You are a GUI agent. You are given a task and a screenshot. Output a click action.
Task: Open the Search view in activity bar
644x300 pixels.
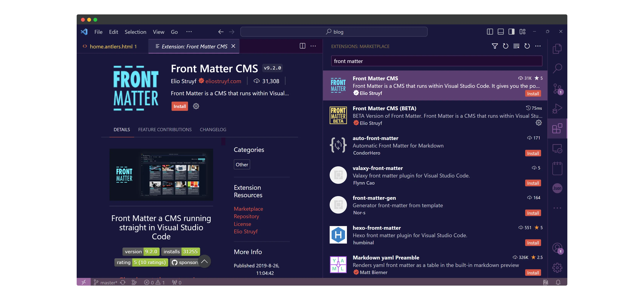click(x=557, y=68)
